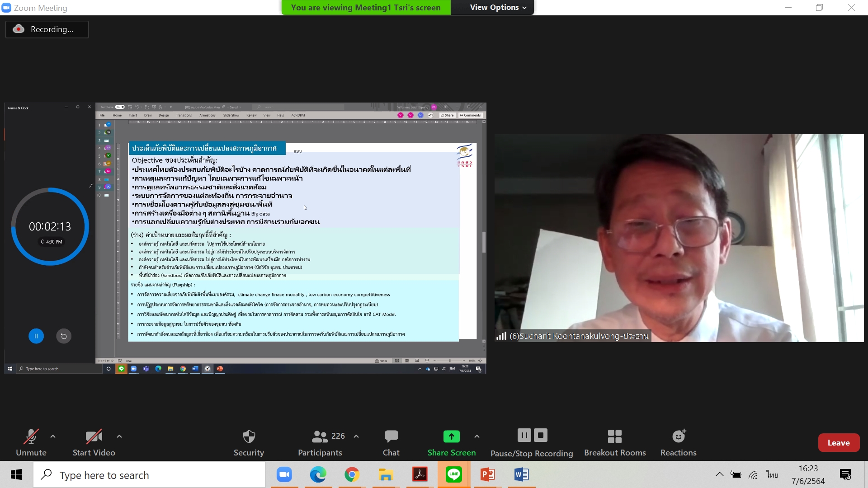The image size is (868, 488).
Task: Open the notifications action center
Action: 845,475
